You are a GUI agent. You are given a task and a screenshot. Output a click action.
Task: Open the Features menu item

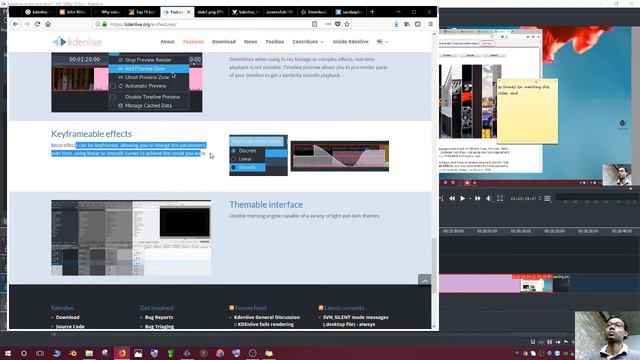(193, 42)
